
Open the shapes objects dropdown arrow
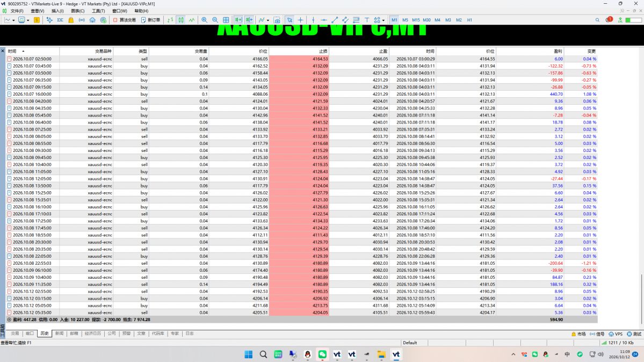point(383,20)
